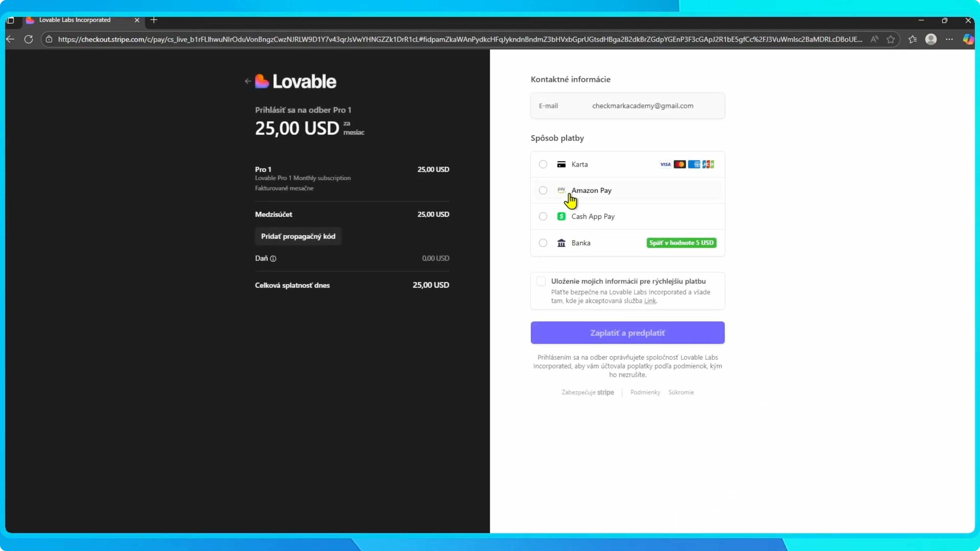The image size is (980, 551).
Task: Select the Banka payment radio button
Action: pyautogui.click(x=543, y=243)
